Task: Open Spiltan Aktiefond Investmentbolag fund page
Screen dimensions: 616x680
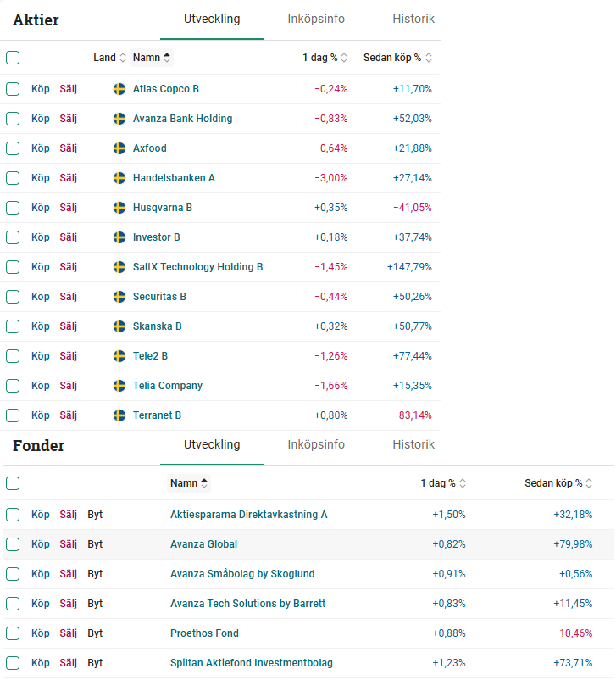Action: 252,663
